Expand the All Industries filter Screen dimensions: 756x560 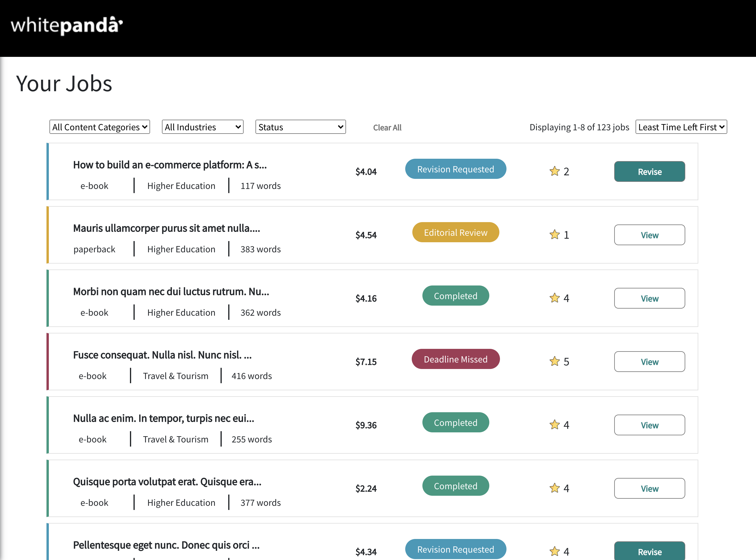[x=203, y=127]
